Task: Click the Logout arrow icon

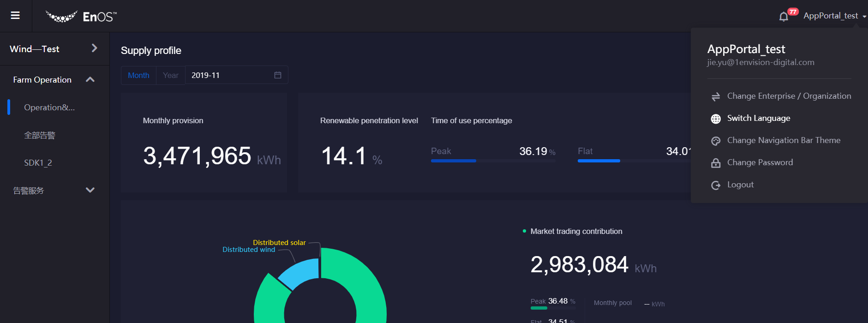Action: (716, 185)
